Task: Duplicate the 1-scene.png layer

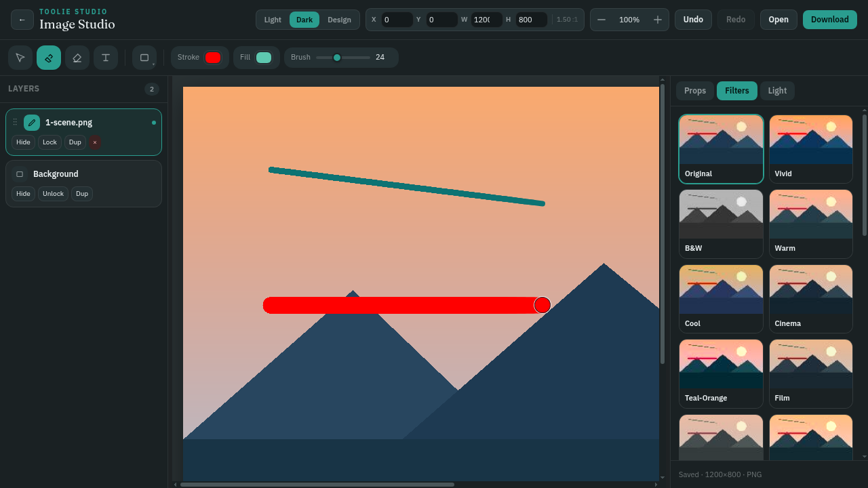Action: coord(75,142)
